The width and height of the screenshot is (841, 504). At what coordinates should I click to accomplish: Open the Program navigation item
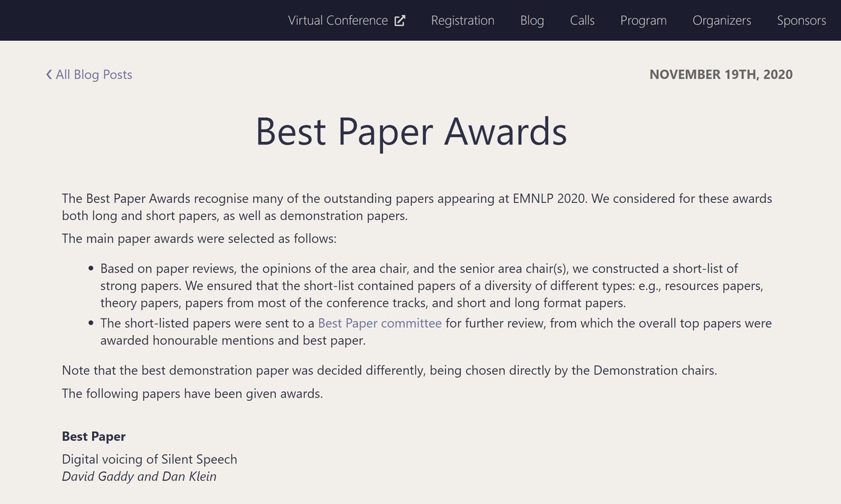click(x=643, y=20)
